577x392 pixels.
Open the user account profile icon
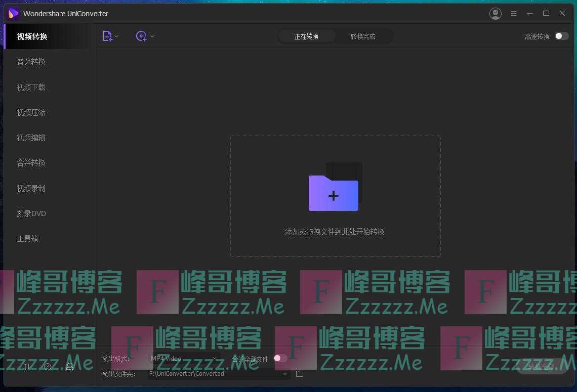496,14
